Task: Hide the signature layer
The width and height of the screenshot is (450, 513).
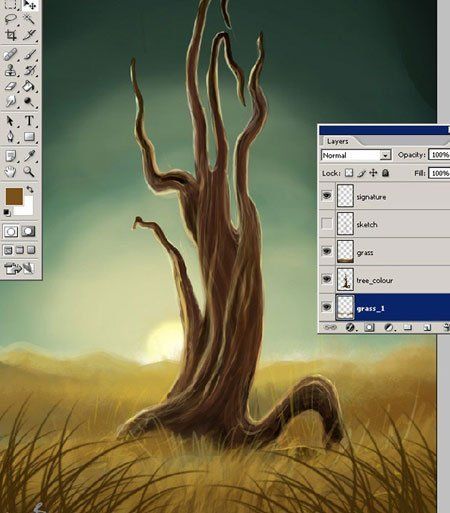Action: point(327,196)
